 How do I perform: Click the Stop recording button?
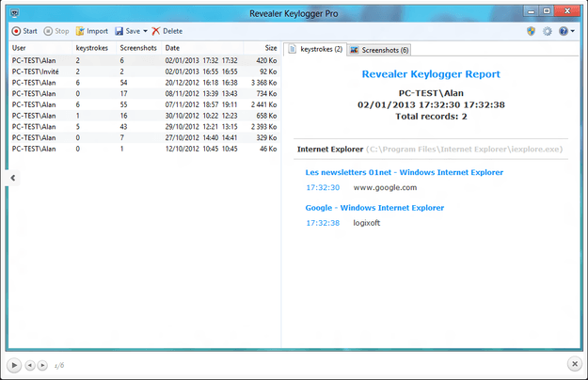[x=56, y=31]
